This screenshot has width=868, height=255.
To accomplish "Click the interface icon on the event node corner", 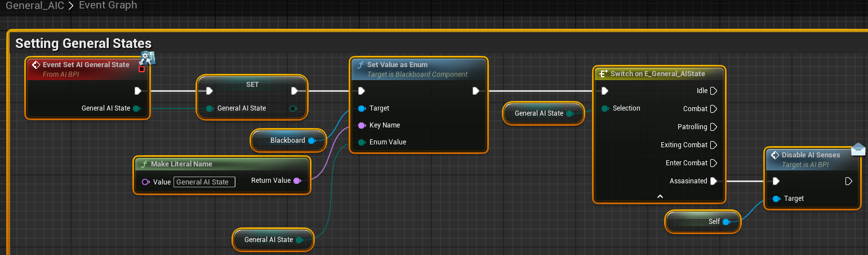I will [148, 57].
